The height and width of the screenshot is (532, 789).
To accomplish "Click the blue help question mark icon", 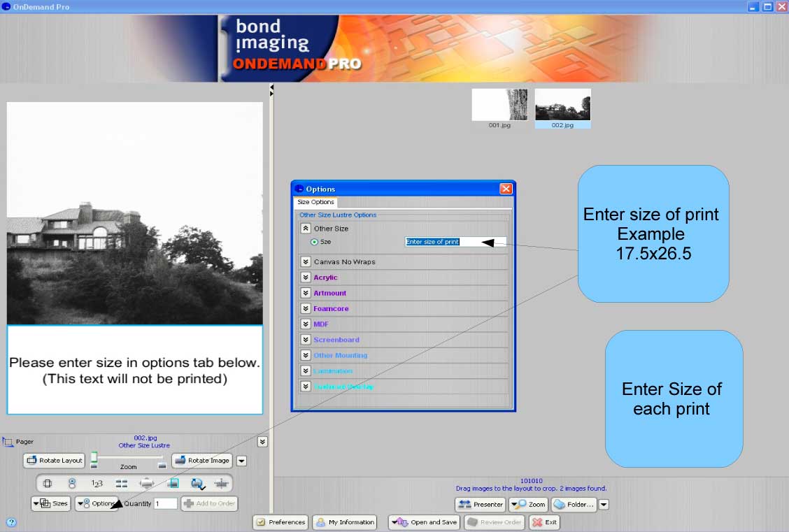I will (11, 522).
